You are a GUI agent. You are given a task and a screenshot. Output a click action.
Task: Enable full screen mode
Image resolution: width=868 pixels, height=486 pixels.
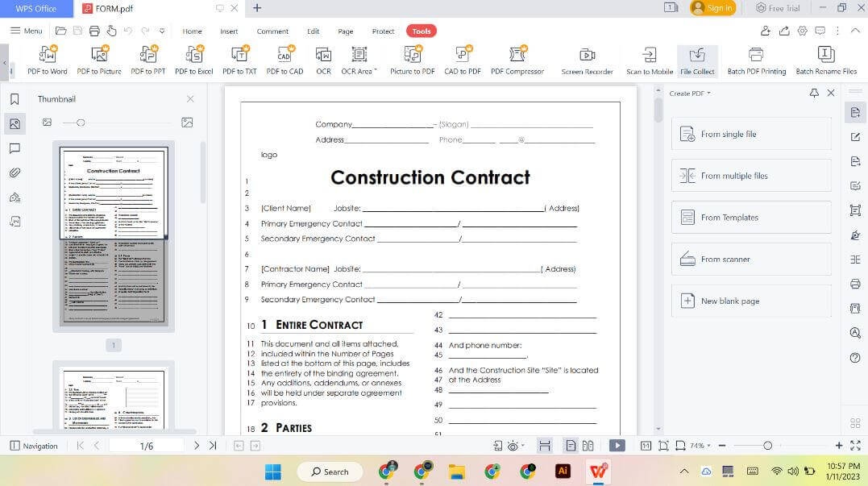856,444
